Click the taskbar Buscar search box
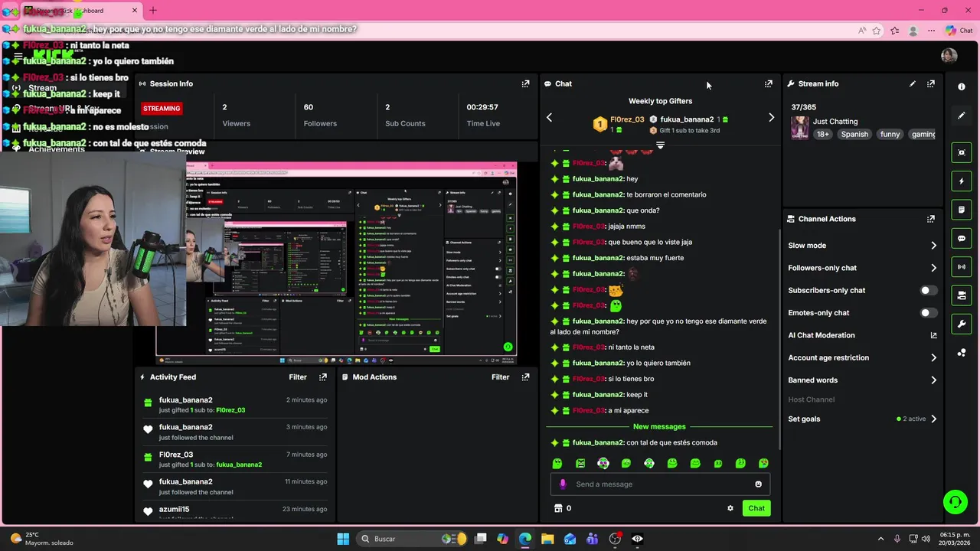Image resolution: width=980 pixels, height=551 pixels. [413, 539]
